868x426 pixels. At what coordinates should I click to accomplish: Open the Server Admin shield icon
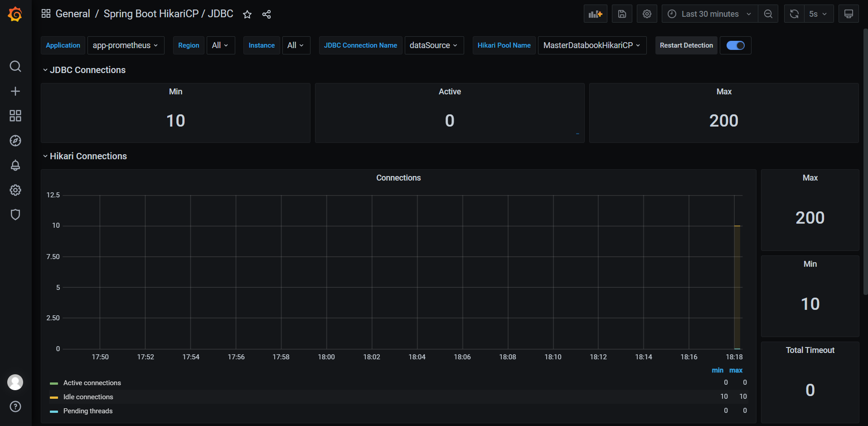click(15, 215)
